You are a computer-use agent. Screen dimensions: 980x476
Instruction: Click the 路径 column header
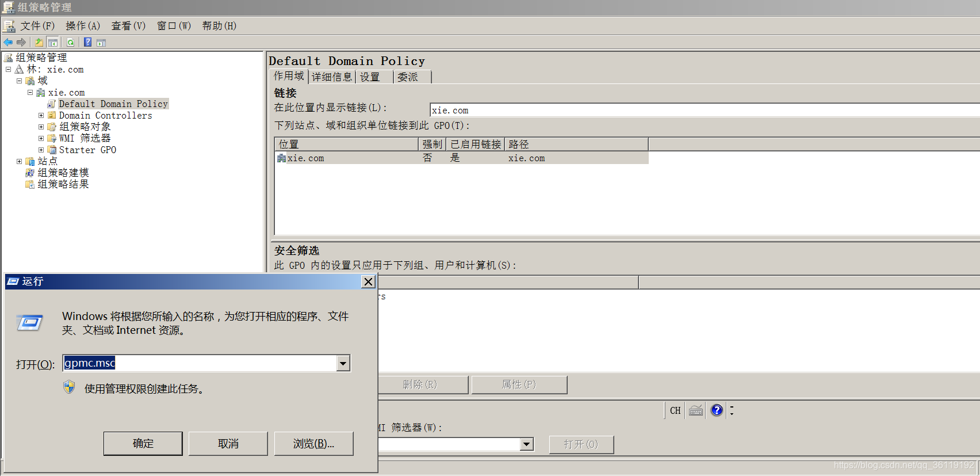[x=577, y=144]
